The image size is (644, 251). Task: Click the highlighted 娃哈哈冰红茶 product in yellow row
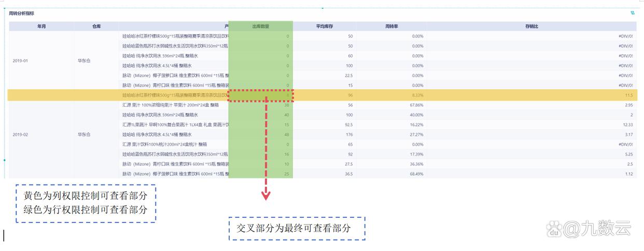175,95
